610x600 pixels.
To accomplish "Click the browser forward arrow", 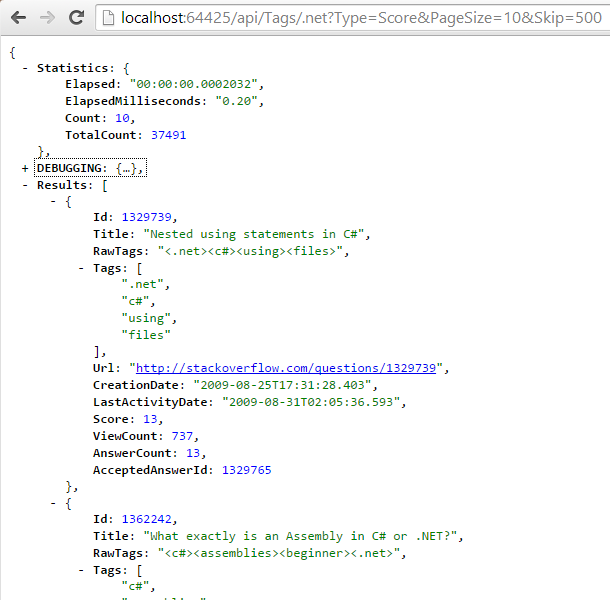I will (x=47, y=18).
